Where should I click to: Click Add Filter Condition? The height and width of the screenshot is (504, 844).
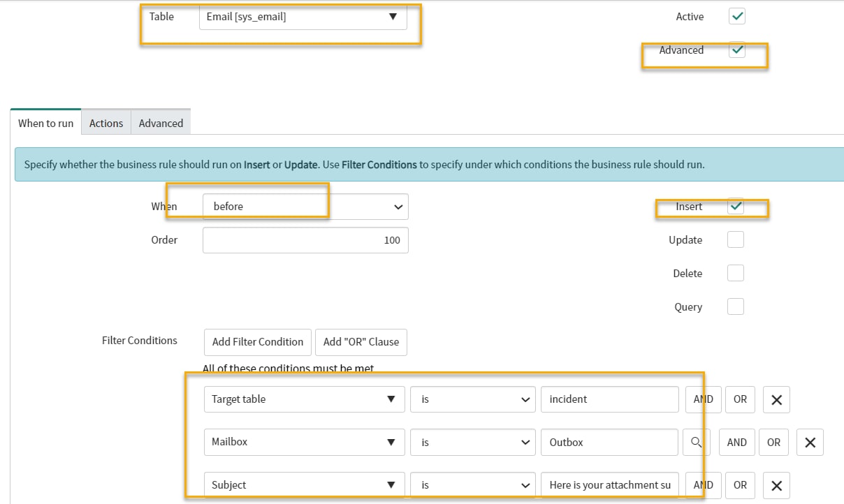click(x=257, y=342)
